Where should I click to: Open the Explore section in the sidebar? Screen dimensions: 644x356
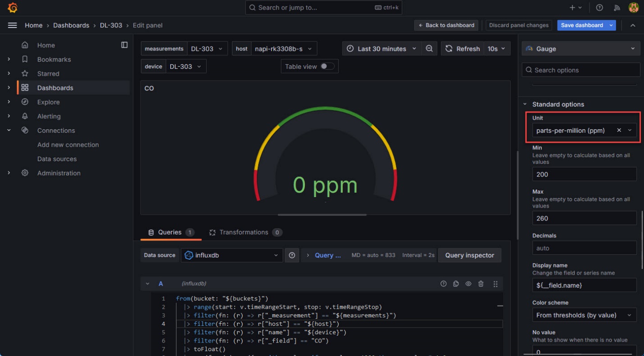tap(49, 102)
